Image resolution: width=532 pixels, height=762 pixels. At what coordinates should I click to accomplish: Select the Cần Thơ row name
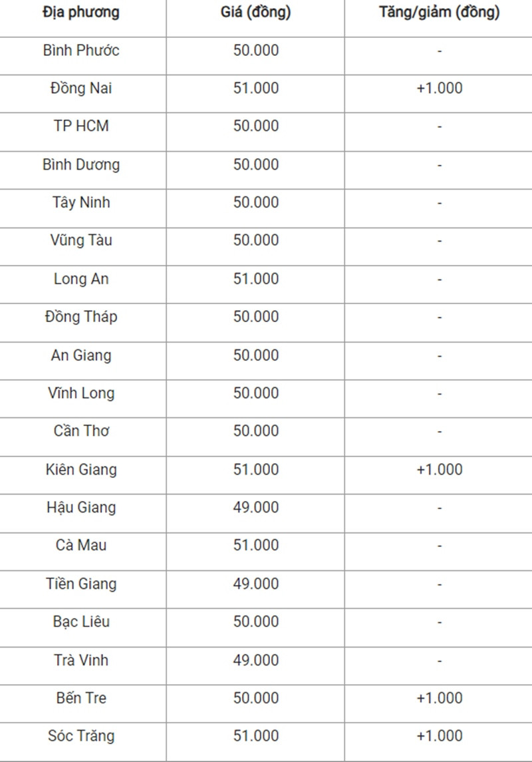(x=81, y=431)
